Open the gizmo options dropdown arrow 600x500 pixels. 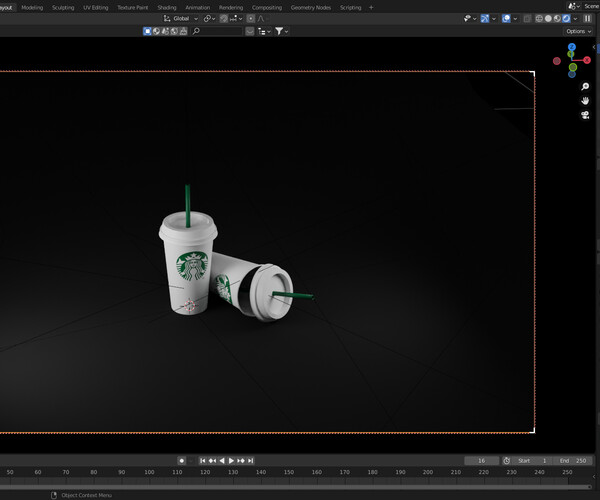494,18
